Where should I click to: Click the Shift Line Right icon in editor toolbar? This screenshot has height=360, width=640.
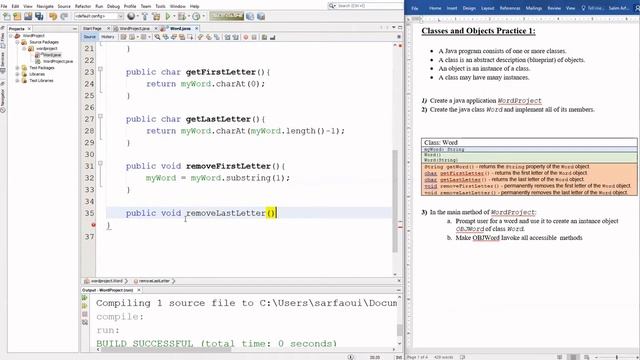click(236, 37)
